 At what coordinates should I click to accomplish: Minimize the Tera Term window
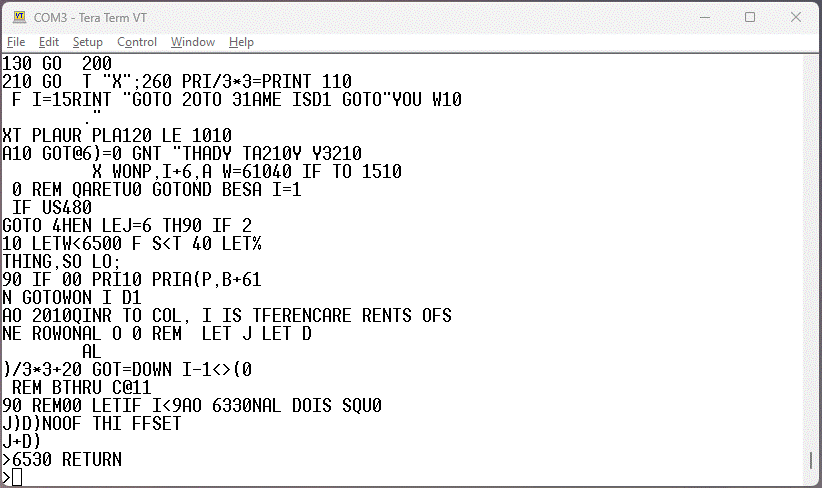(x=703, y=17)
